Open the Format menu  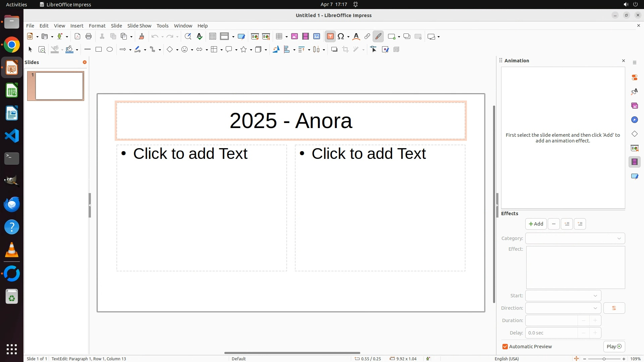[x=97, y=26]
